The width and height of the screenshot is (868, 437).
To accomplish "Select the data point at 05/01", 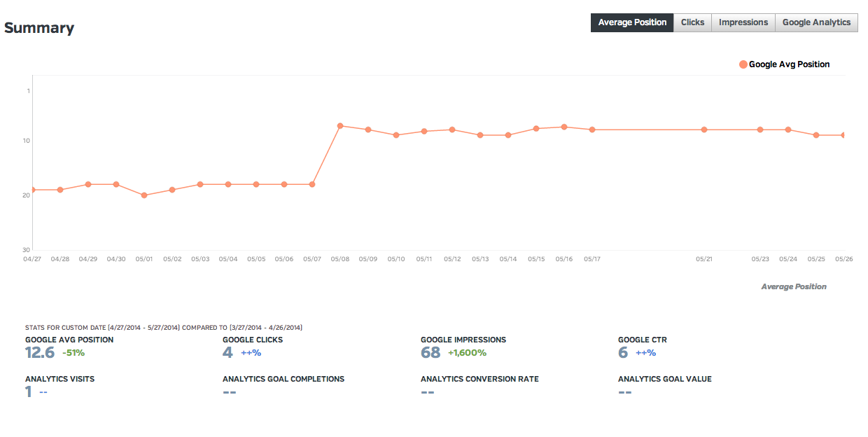I will coord(144,195).
